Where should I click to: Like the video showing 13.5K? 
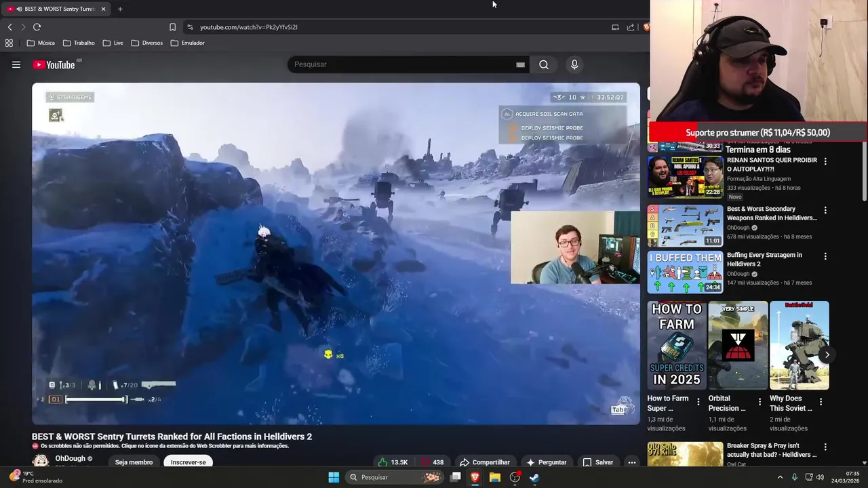tap(393, 462)
